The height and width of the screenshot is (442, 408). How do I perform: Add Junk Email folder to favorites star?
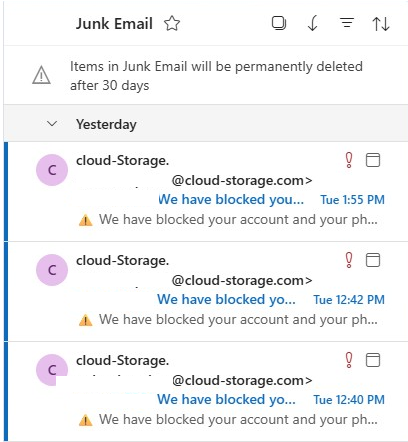click(x=172, y=24)
